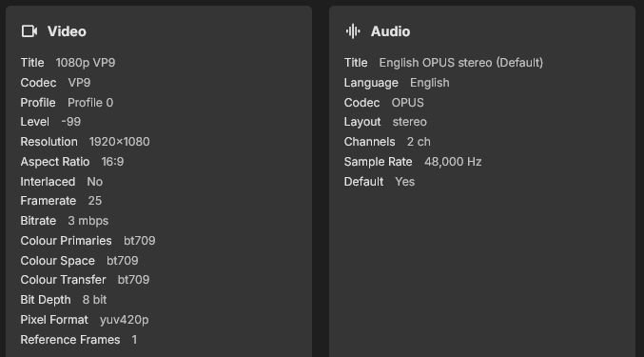644x357 pixels.
Task: Select the Resolution value 1920×1080
Action: click(120, 142)
